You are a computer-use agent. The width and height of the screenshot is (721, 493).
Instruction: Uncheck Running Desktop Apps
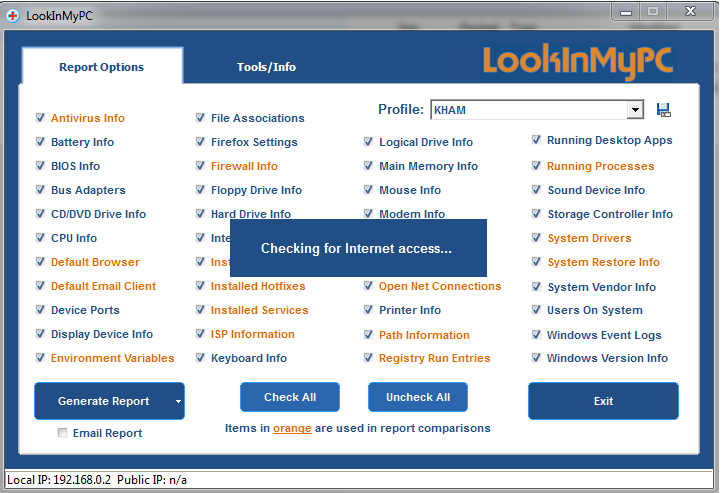coord(536,139)
